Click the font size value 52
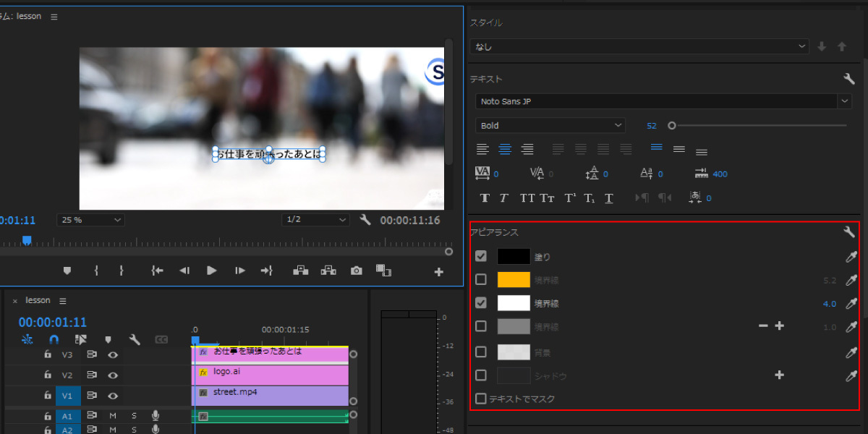This screenshot has height=434, width=868. (652, 125)
